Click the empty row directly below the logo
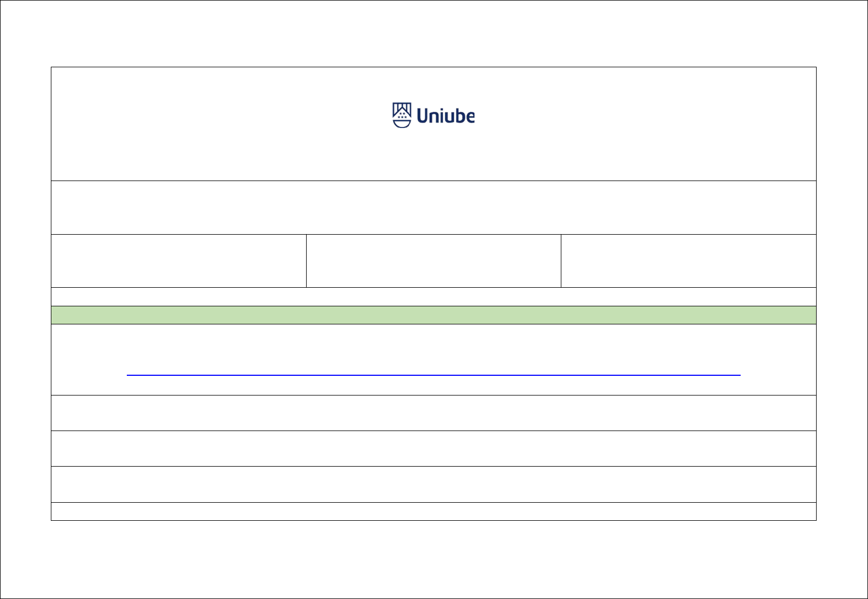Image resolution: width=868 pixels, height=599 pixels. (433, 207)
